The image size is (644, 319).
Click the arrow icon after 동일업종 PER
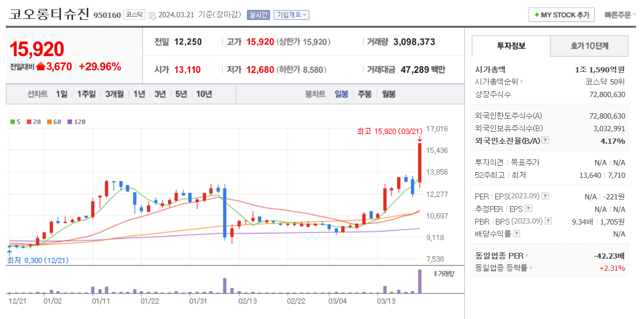click(x=527, y=256)
